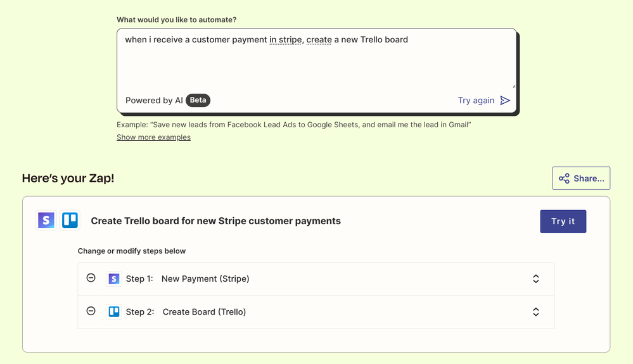Click the 'Change or modify steps below' text

tap(132, 251)
